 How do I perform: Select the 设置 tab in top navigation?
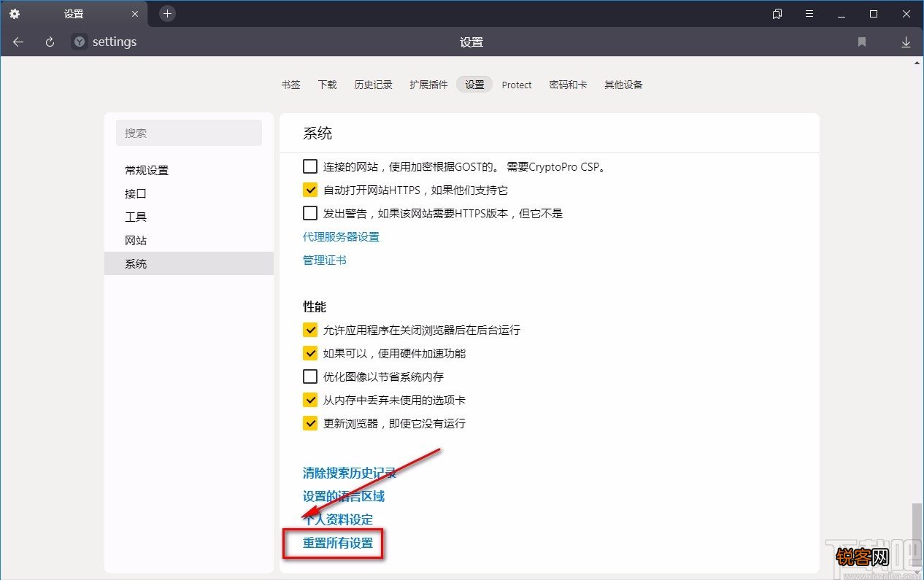click(474, 85)
